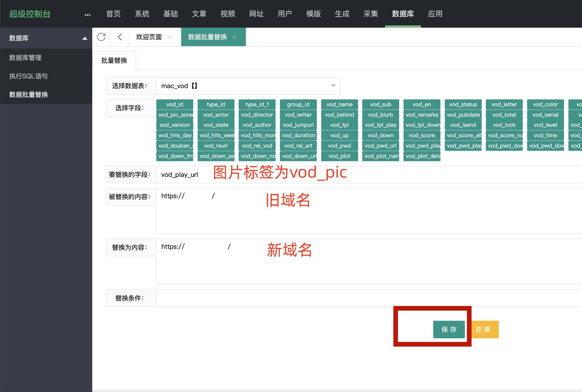Select the vod_actor field tag
Screen dimensions: 582x392
(216, 115)
